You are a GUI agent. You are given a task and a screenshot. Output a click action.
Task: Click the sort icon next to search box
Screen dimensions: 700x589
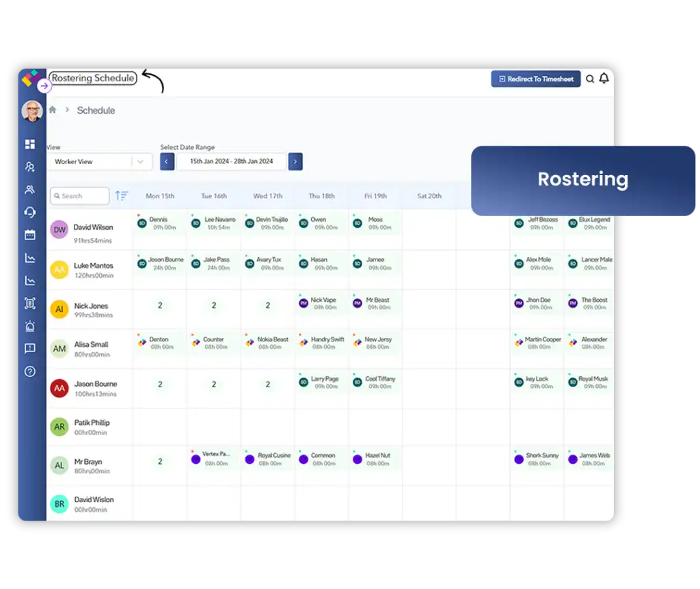122,196
